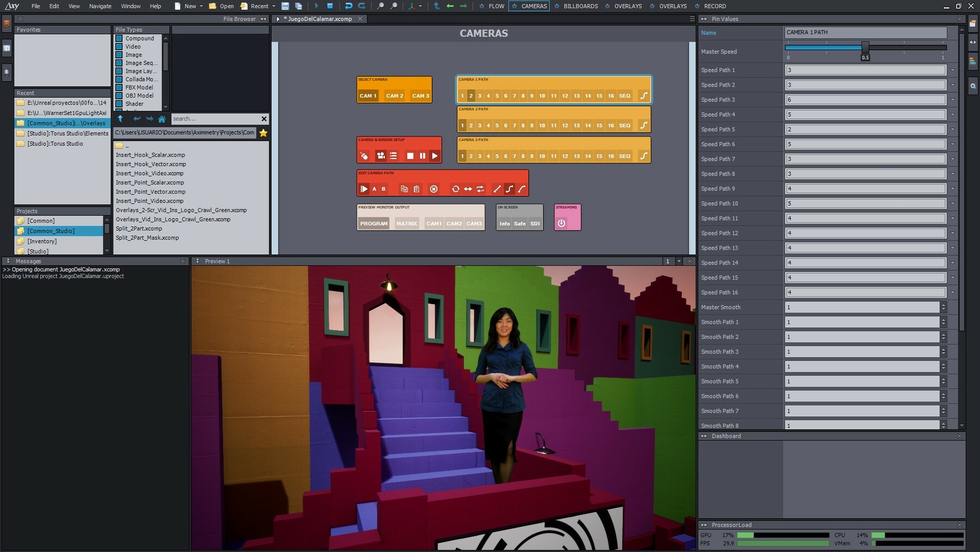Screen dimensions: 980x552
Task: Open the Navigate menu
Action: pyautogui.click(x=100, y=6)
